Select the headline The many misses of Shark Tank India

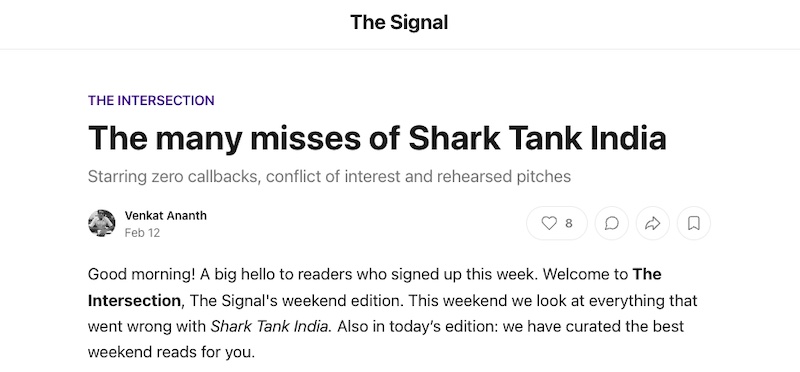point(377,137)
